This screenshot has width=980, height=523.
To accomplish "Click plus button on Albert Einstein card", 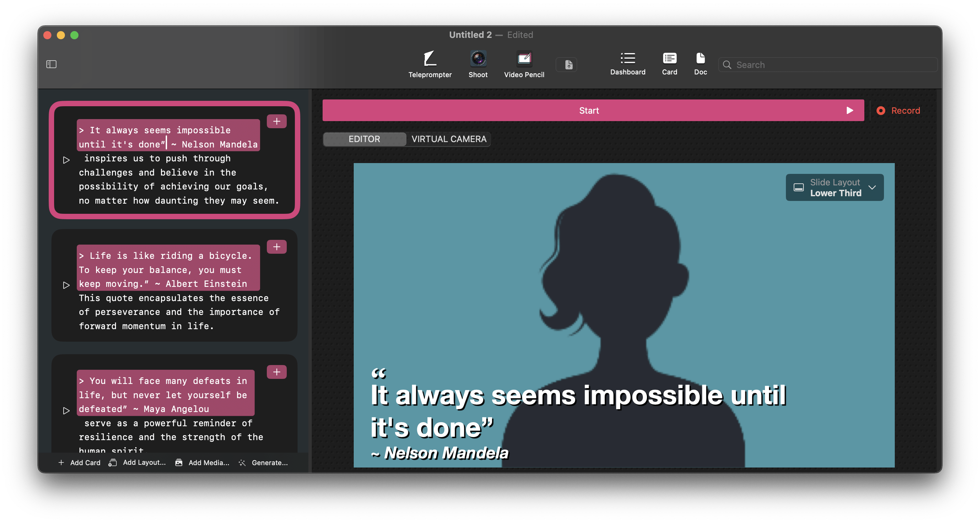I will [x=277, y=247].
